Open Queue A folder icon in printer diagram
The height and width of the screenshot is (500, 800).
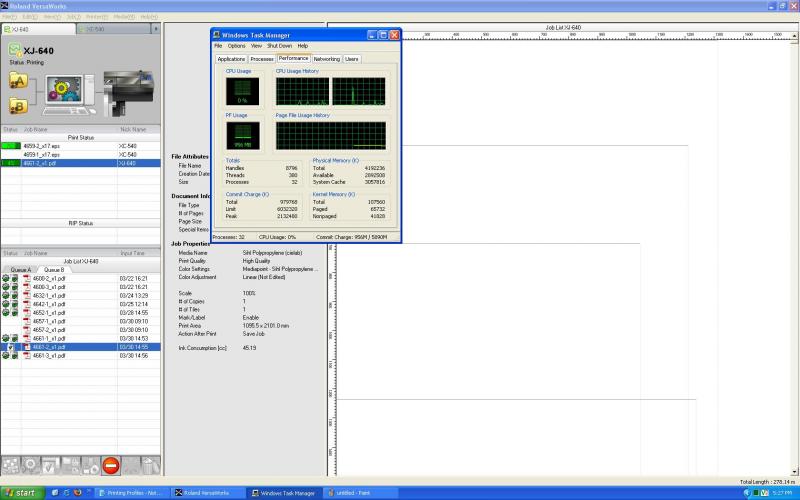click(x=18, y=81)
